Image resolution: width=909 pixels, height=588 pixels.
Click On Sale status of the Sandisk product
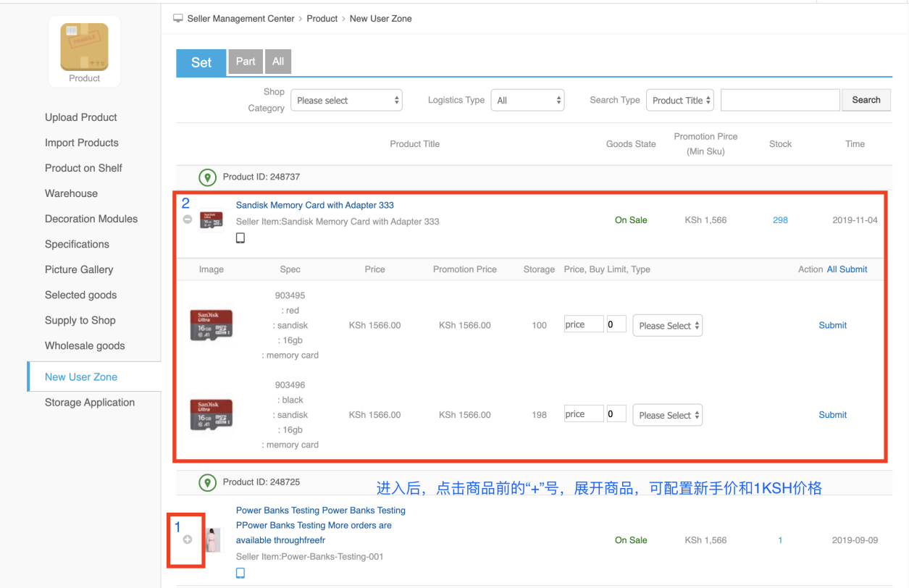point(631,220)
